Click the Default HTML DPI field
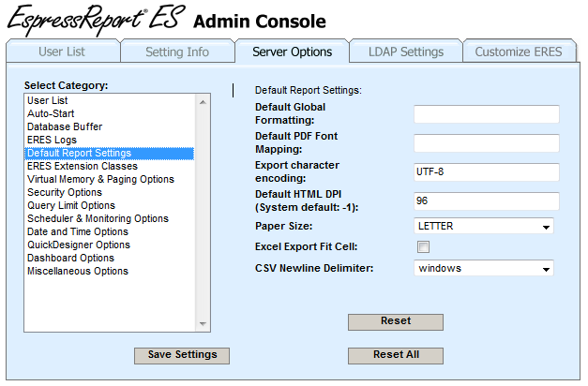Screen dimensions: 588x386 point(487,201)
